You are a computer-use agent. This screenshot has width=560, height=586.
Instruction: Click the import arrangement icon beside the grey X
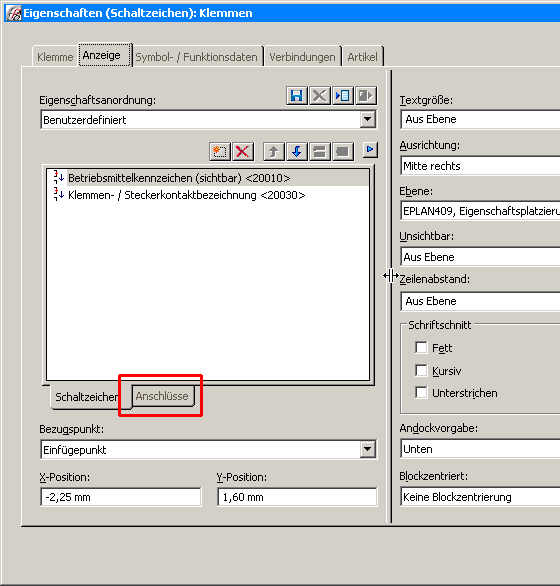(342, 96)
